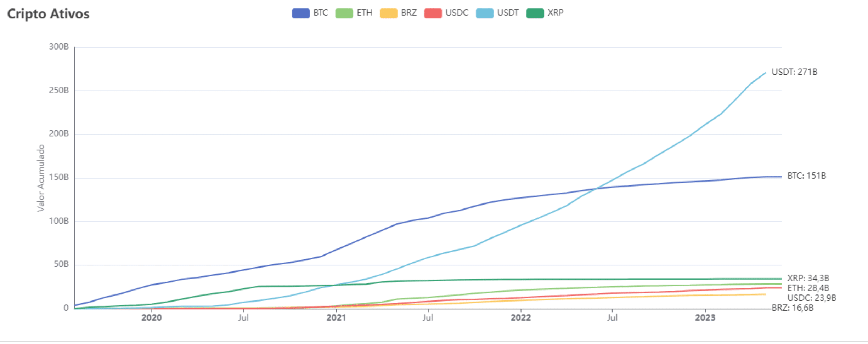868x344 pixels.
Task: Click the BRZ: 16,6B end label
Action: 793,308
